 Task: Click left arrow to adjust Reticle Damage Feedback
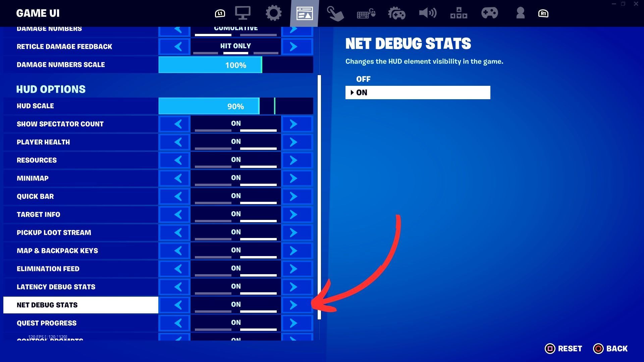click(179, 46)
